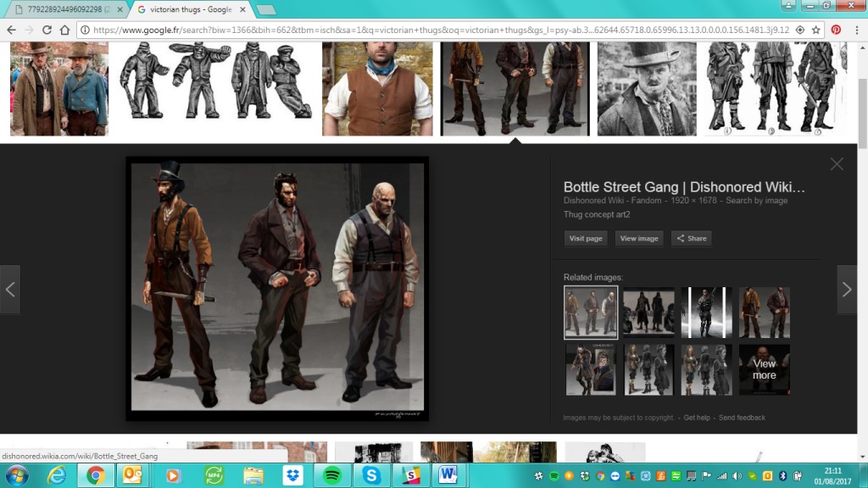Screen dimensions: 868x488
Task: Open the Get help link
Action: [697, 418]
